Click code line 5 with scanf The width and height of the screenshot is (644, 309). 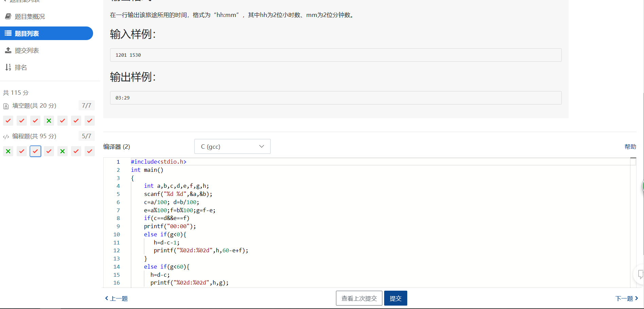click(x=178, y=194)
